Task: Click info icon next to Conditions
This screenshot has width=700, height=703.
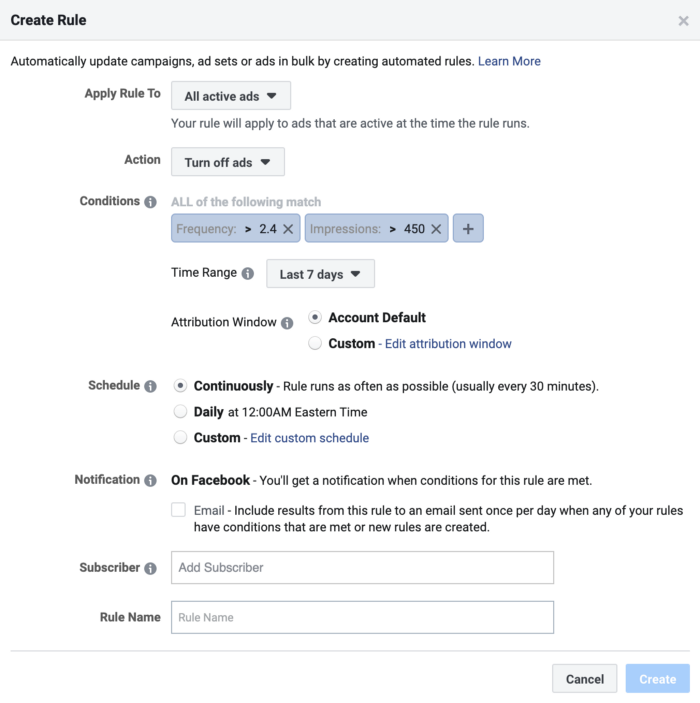Action: [150, 202]
